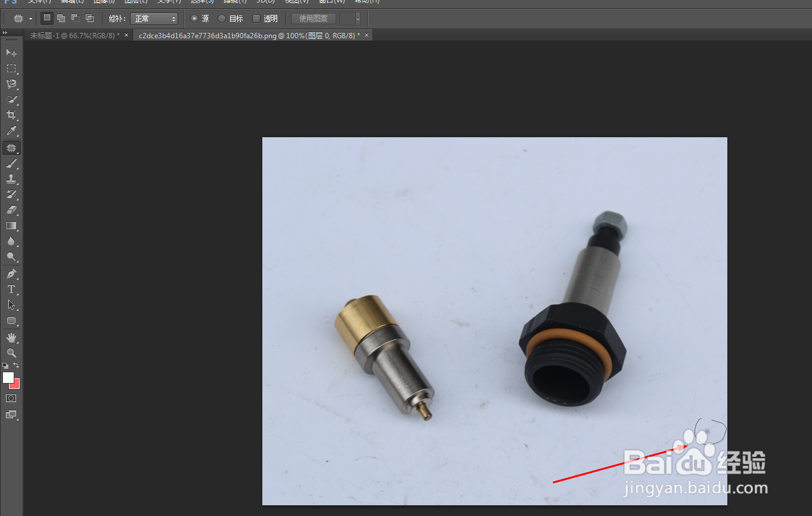This screenshot has width=812, height=516.
Task: Choose Add to Selection mode
Action: pyautogui.click(x=61, y=18)
